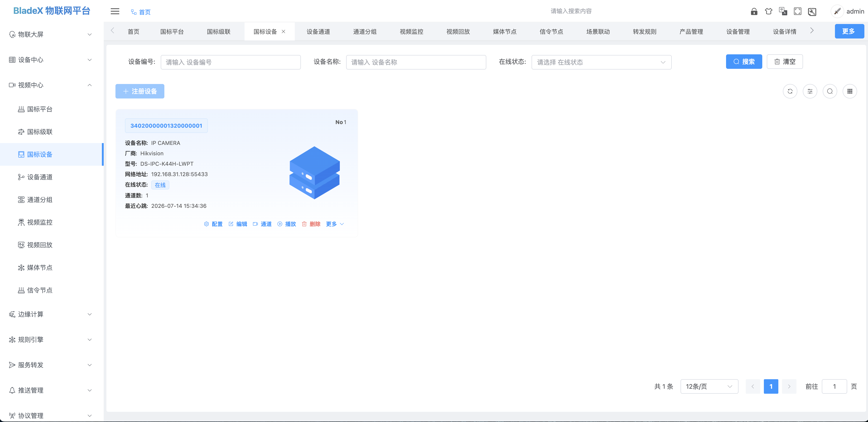Click the header icon left of the avatar
This screenshot has height=422, width=868.
(x=812, y=12)
